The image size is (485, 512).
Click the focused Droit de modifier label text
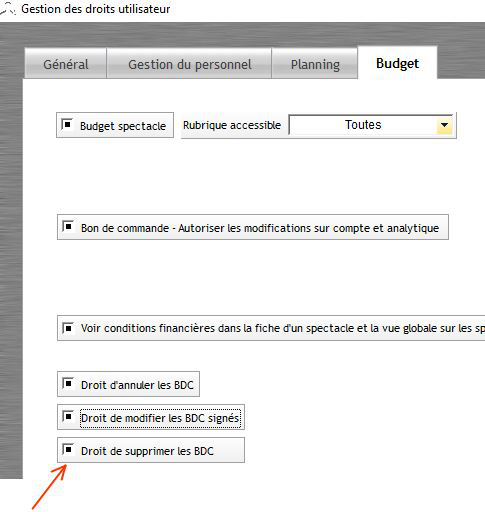160,418
